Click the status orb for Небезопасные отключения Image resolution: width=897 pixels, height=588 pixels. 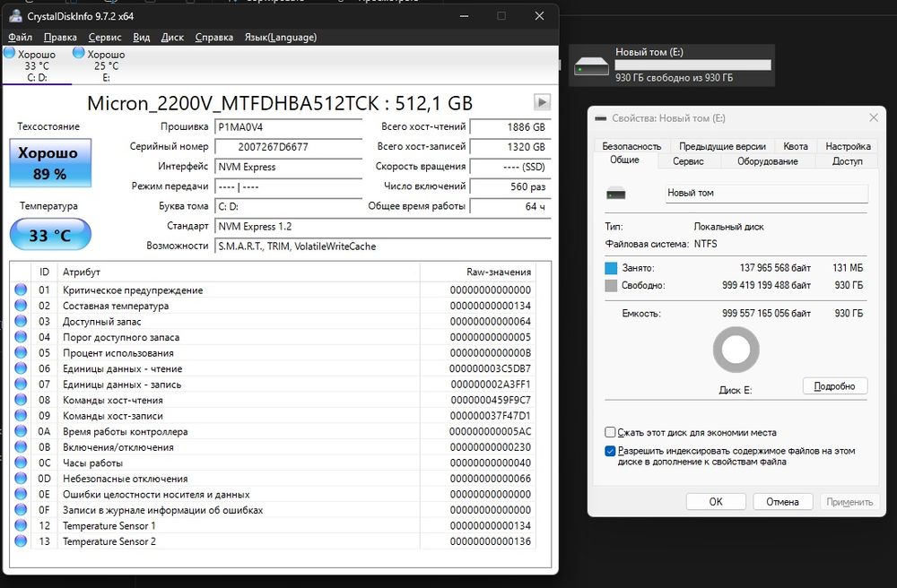[x=21, y=479]
